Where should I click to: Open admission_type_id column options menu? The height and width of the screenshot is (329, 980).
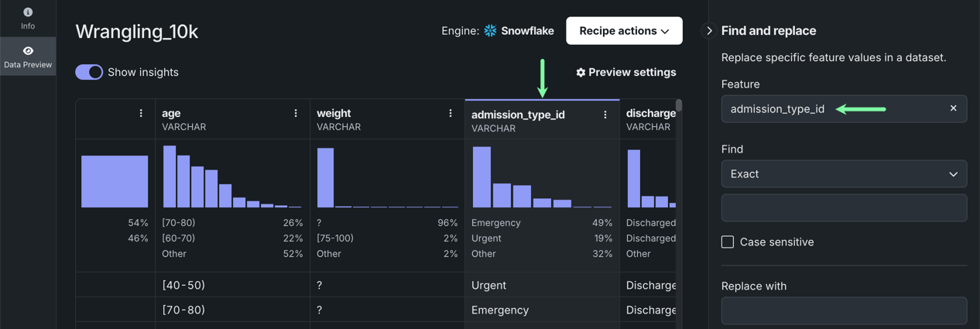click(x=605, y=115)
